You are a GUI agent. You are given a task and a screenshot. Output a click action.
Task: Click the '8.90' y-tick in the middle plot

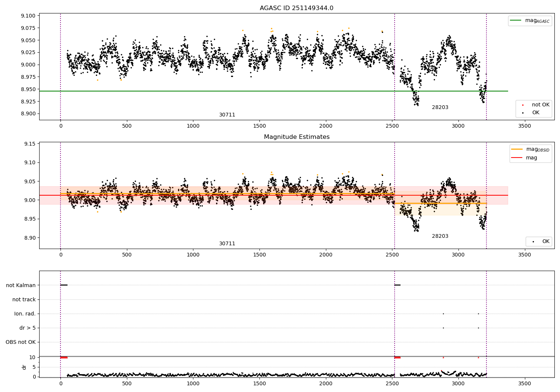coord(29,238)
